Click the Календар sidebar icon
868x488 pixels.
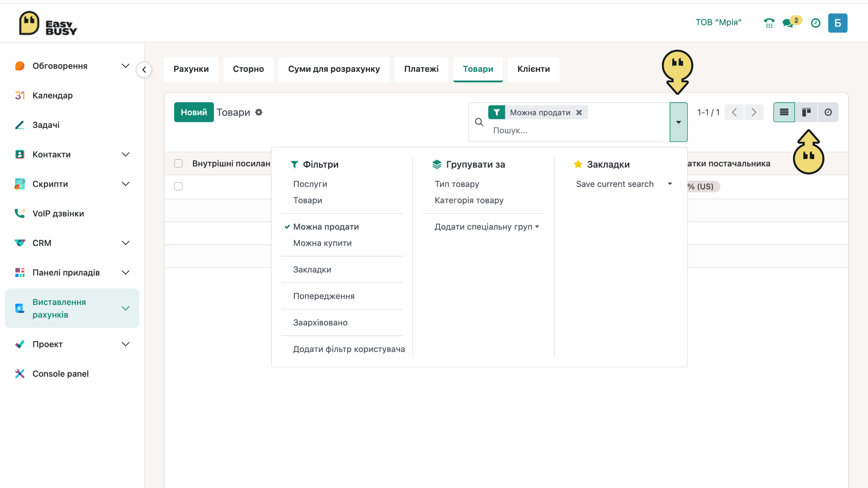[20, 95]
